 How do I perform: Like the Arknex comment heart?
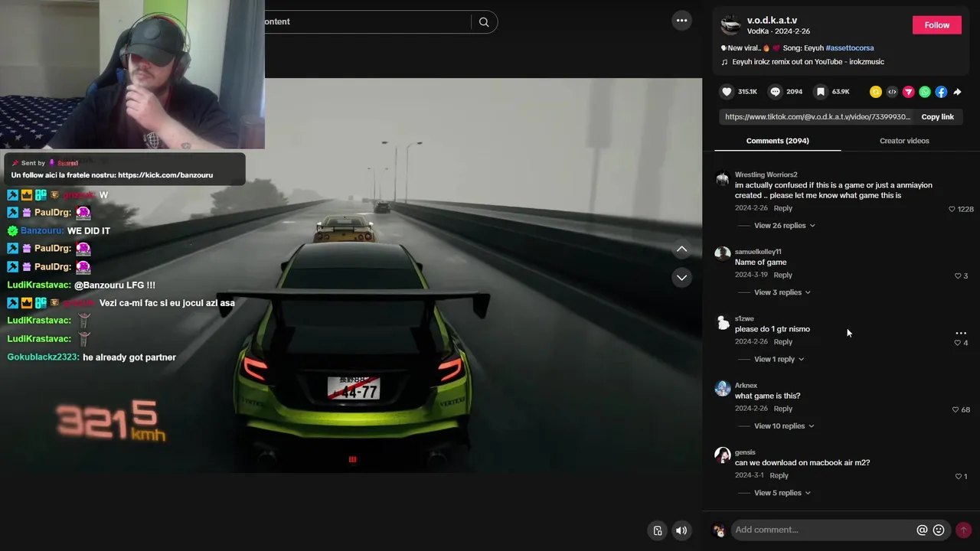point(955,409)
